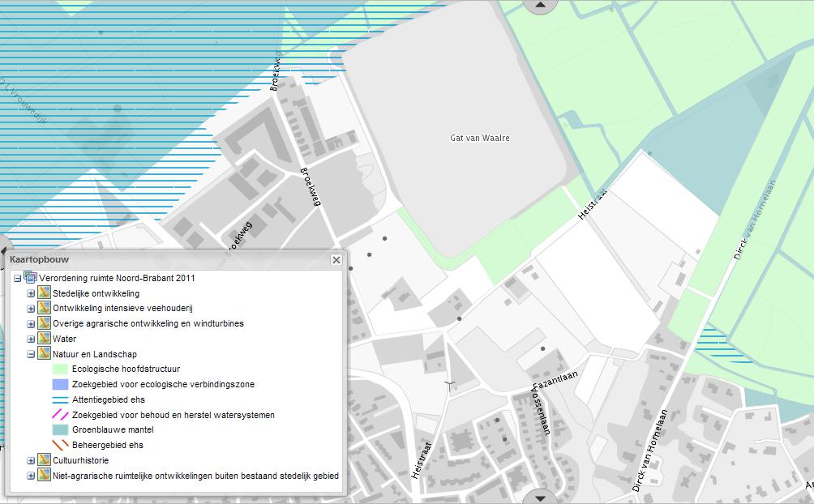This screenshot has height=504, width=814.
Task: Select Overige agrarische ontwikkeling en windturbines
Action: 148,323
